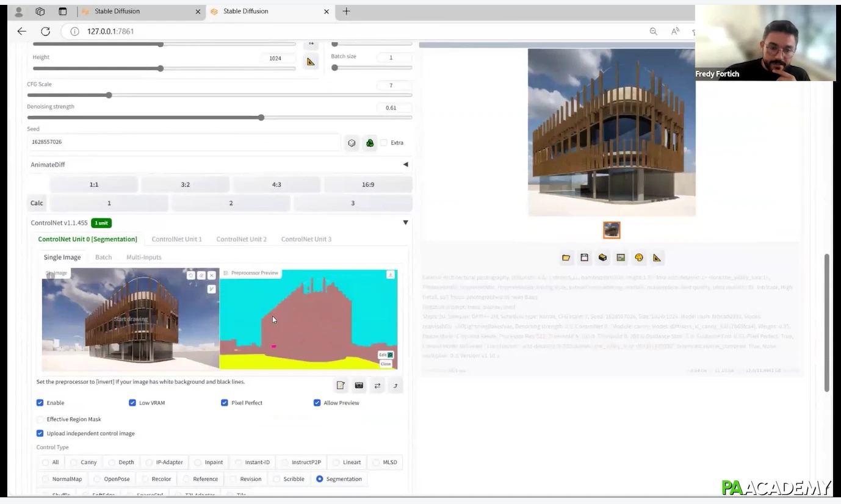The height and width of the screenshot is (504, 841).
Task: Open the tab actions menu icon
Action: [x=62, y=12]
